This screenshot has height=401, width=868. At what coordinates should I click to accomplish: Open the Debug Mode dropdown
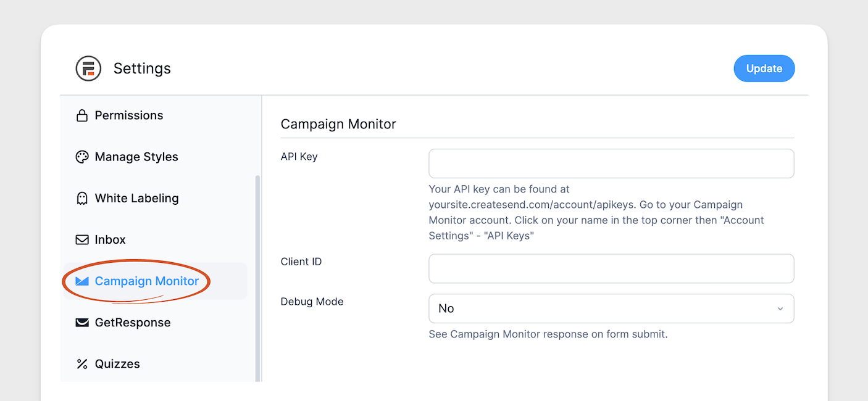coord(611,308)
